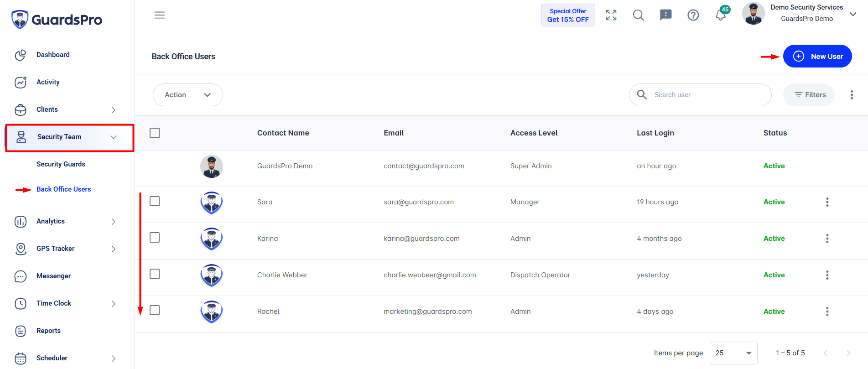Check the box for Karina's row
868x369 pixels.
(x=155, y=238)
